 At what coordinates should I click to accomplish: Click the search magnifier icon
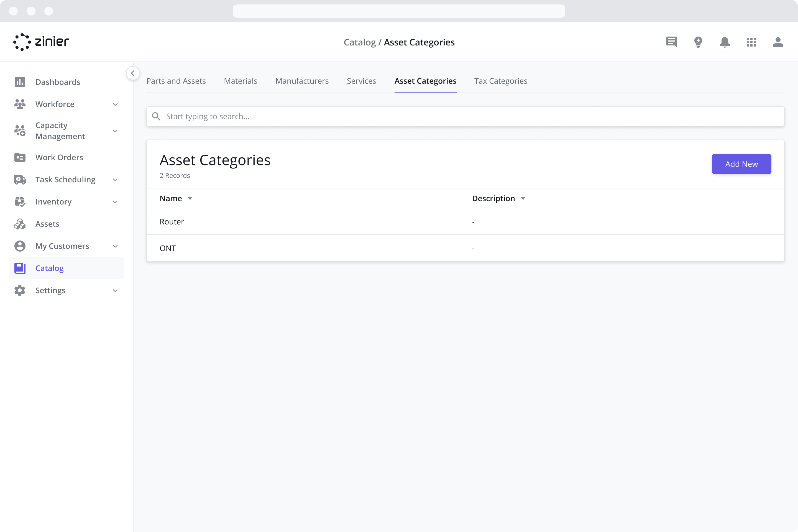tap(156, 116)
